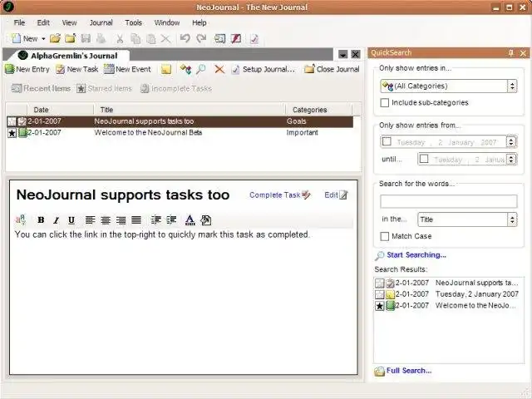Toggle the Match Case checkbox
The height and width of the screenshot is (399, 532).
point(384,236)
